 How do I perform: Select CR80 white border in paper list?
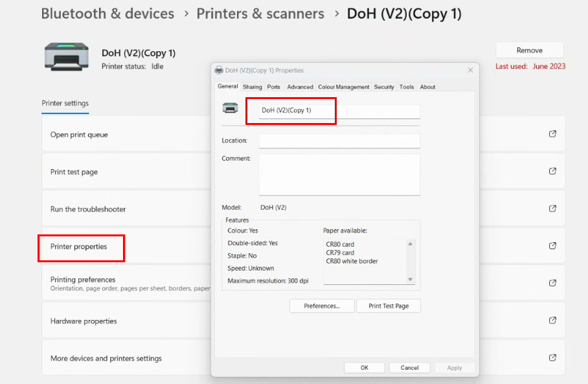[x=352, y=261]
